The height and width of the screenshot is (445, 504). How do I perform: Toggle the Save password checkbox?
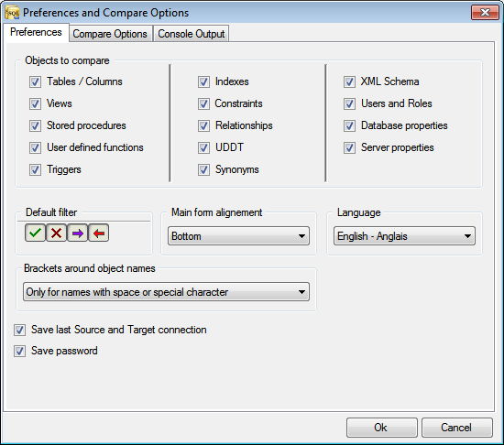(19, 352)
